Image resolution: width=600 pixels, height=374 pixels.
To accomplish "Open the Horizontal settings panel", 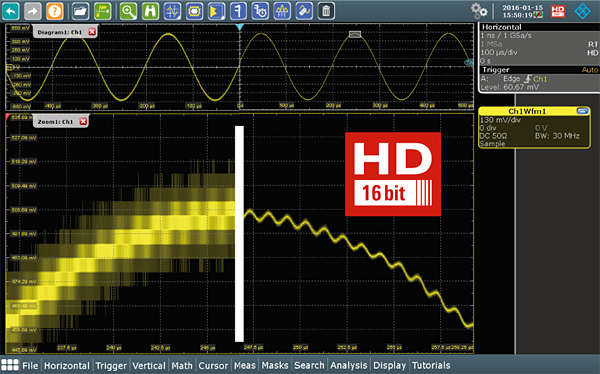I will point(540,44).
